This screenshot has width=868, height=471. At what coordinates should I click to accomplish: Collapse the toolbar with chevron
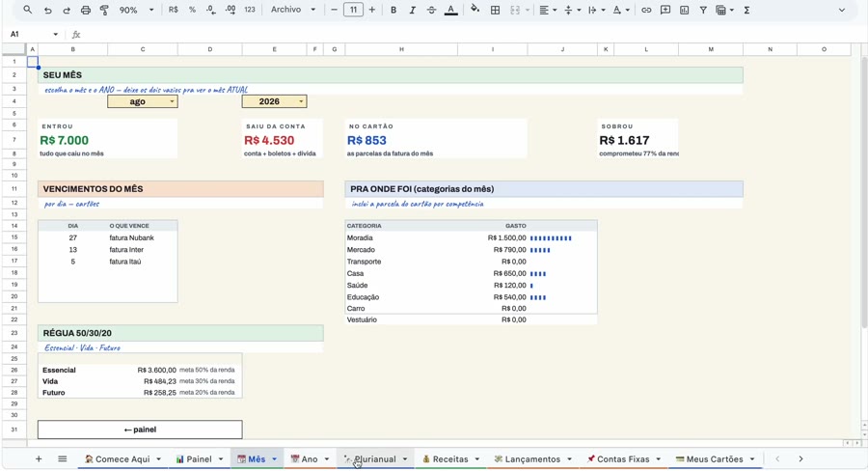(841, 10)
